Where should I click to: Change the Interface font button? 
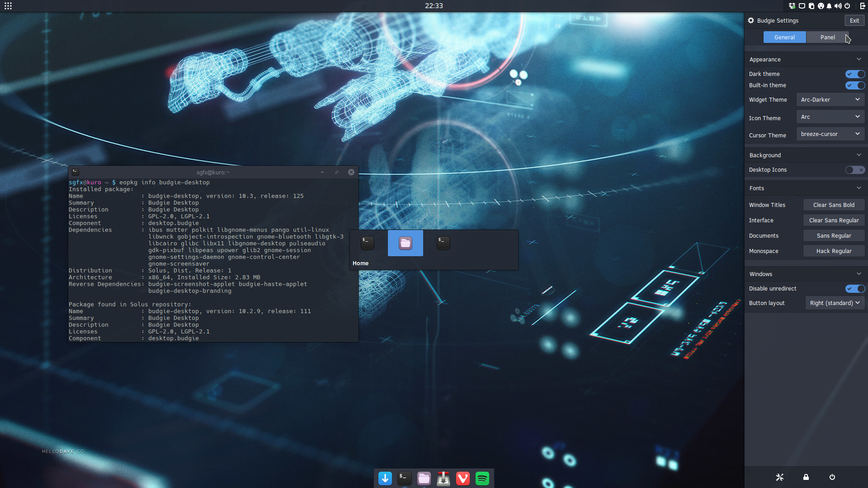click(x=834, y=221)
